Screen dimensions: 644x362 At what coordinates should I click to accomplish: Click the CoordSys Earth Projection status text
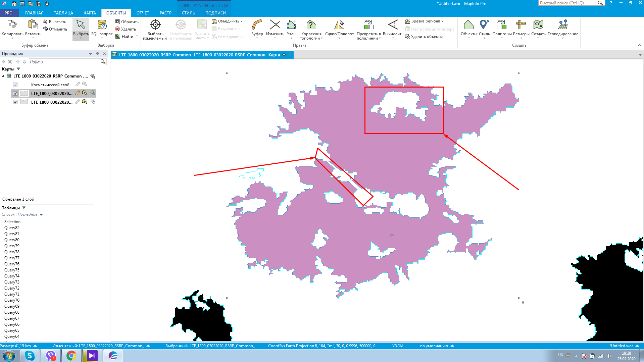click(321, 346)
